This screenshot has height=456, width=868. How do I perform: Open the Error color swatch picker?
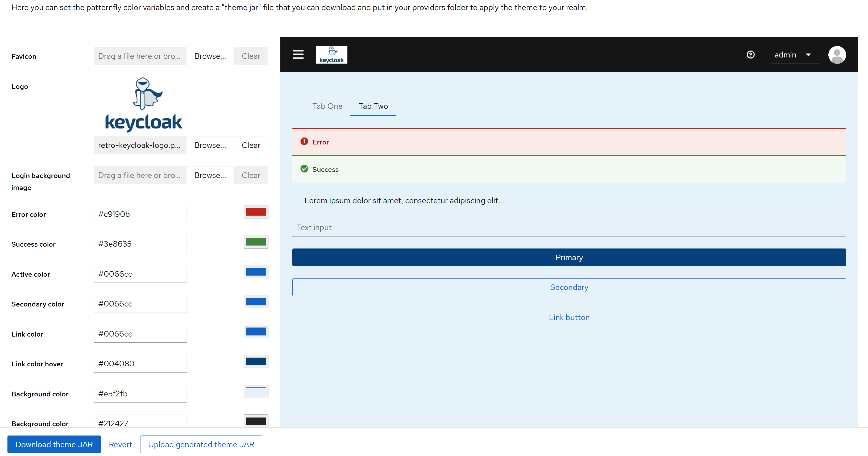click(x=256, y=212)
